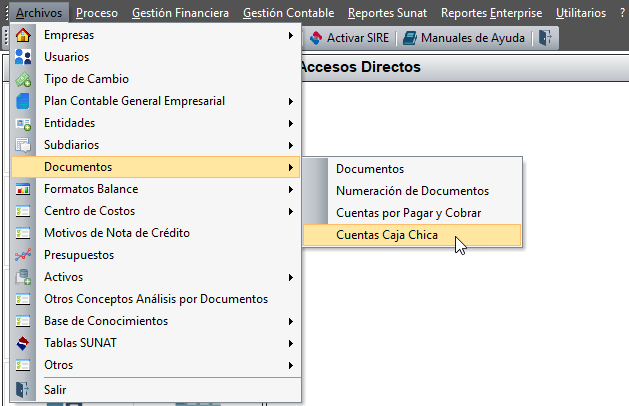Expand the Activos submenu arrow
The height and width of the screenshot is (406, 629).
coord(291,277)
